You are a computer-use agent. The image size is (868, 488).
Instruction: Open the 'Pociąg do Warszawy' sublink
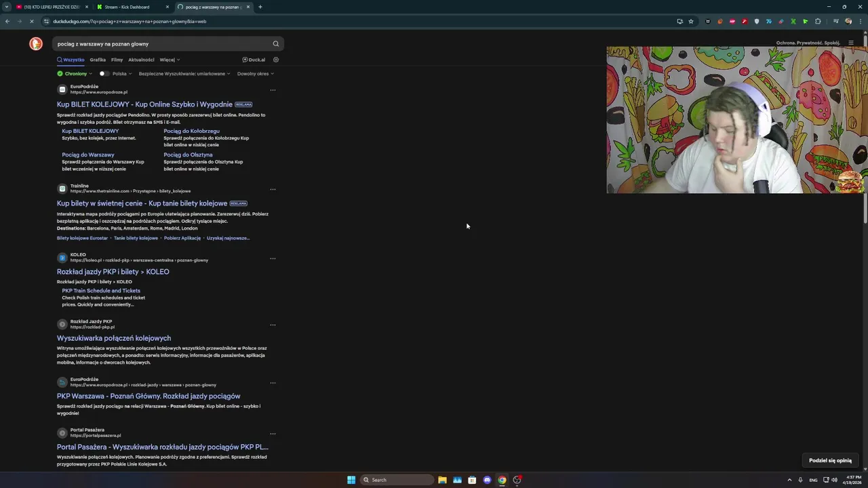(x=88, y=155)
